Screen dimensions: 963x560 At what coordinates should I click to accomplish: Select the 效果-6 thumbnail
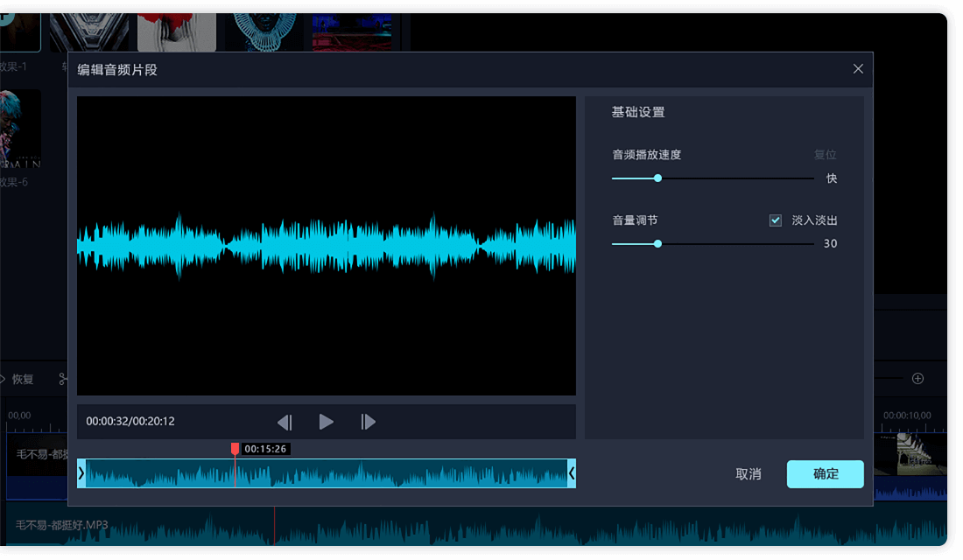click(x=20, y=129)
